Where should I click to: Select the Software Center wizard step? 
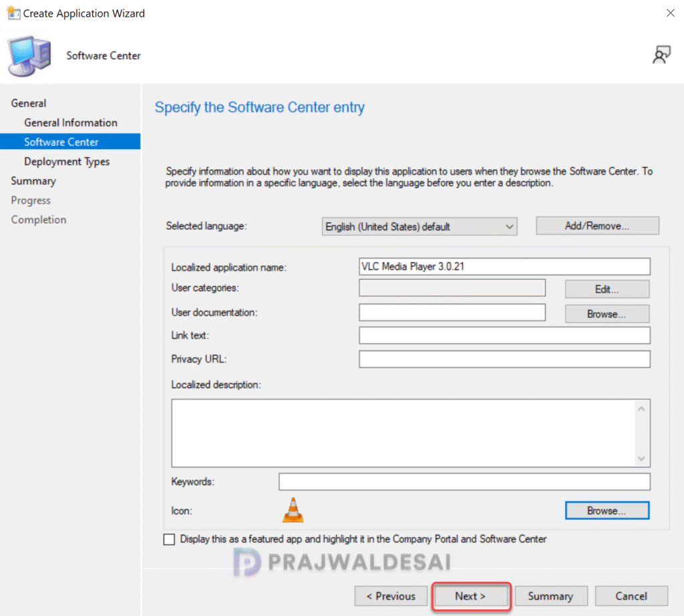click(70, 142)
